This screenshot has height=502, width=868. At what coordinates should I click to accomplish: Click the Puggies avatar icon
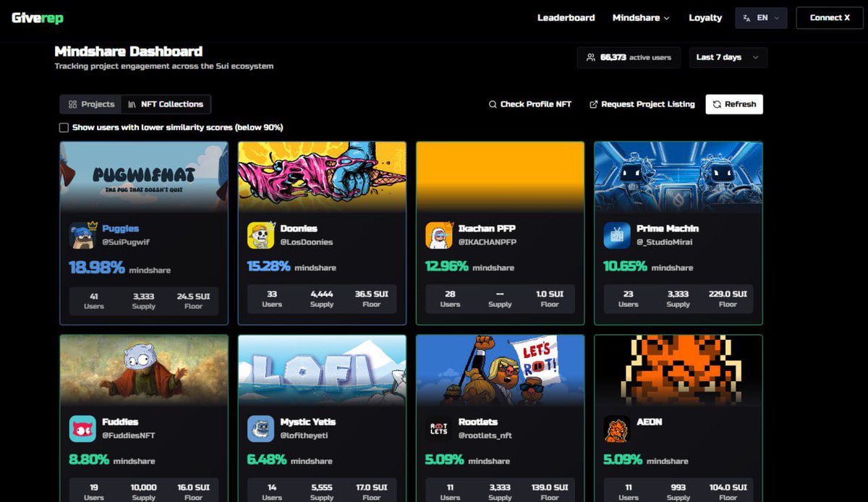pyautogui.click(x=82, y=235)
